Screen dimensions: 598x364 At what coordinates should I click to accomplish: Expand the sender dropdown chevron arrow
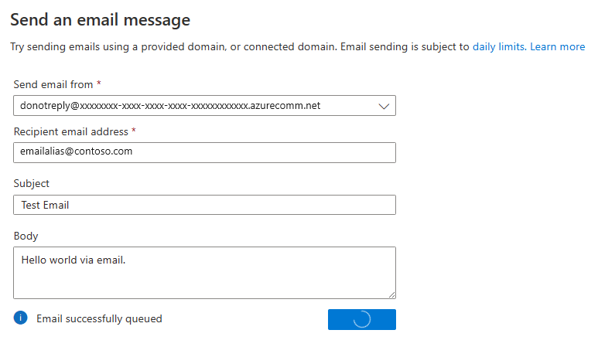click(384, 107)
